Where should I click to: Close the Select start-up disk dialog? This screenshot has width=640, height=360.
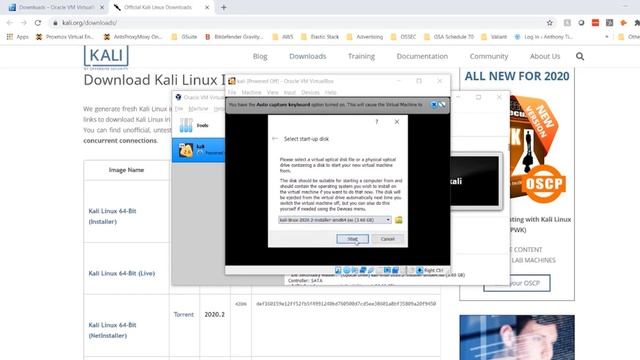tap(397, 122)
